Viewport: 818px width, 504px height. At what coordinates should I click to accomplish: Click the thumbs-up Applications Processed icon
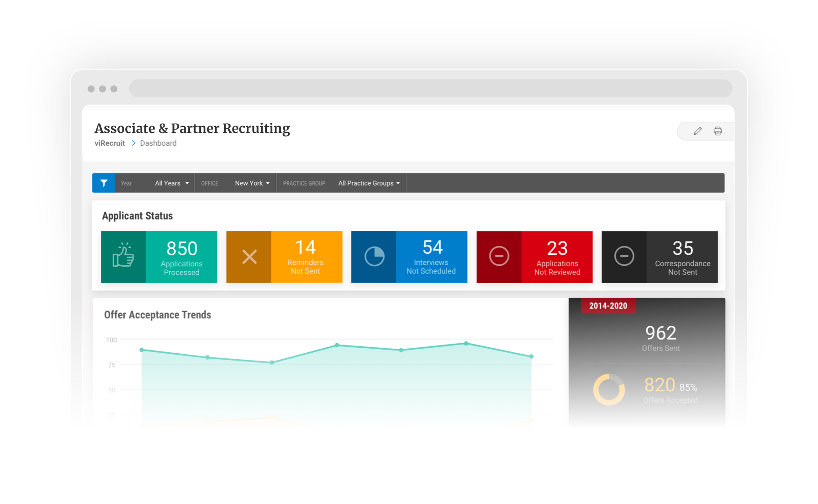tap(123, 257)
